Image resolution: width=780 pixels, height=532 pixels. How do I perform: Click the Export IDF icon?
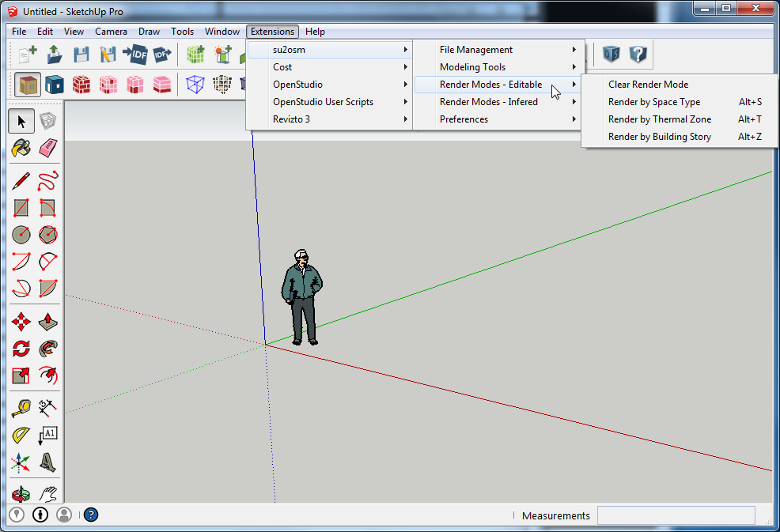coord(161,54)
